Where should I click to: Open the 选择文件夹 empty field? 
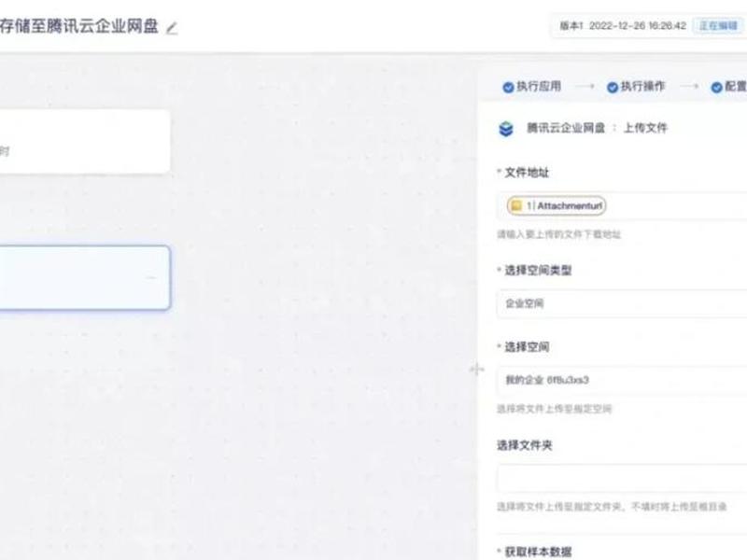pos(622,478)
